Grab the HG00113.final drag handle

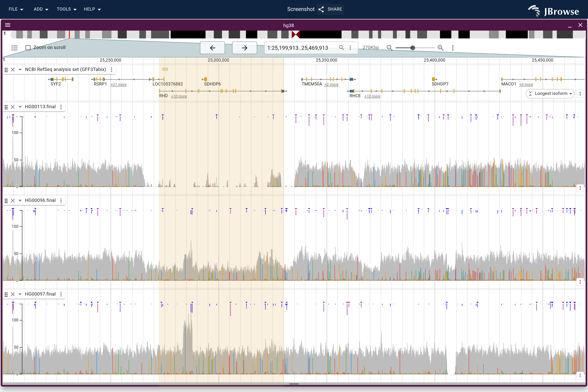coord(6,107)
